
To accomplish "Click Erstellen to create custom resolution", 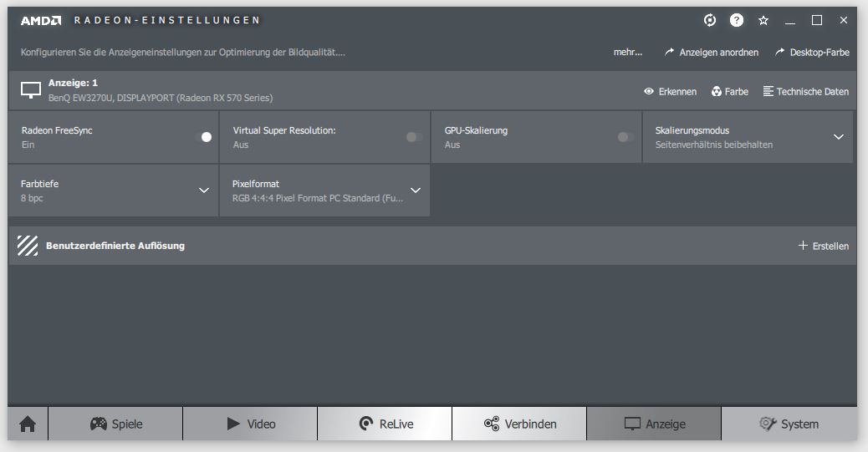I will point(823,246).
